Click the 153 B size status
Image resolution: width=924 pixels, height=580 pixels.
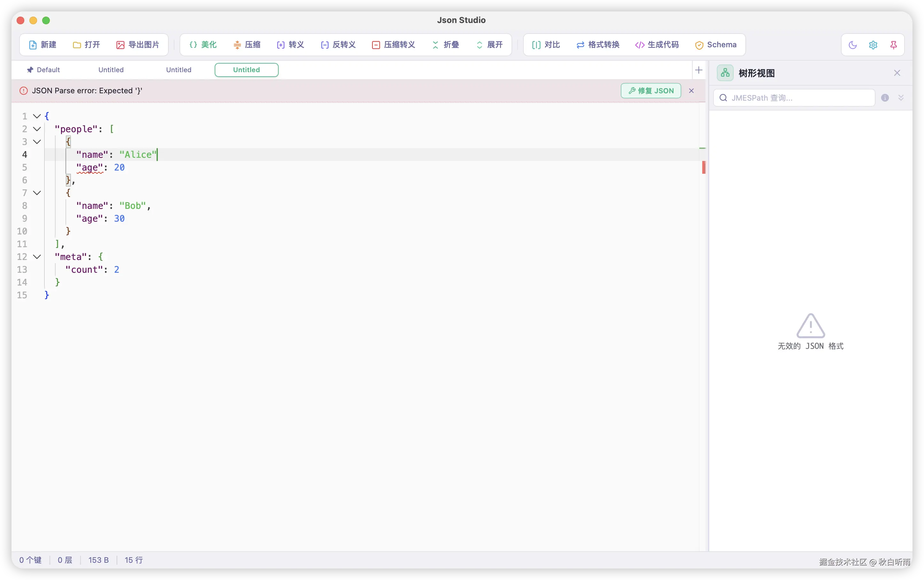pyautogui.click(x=99, y=560)
